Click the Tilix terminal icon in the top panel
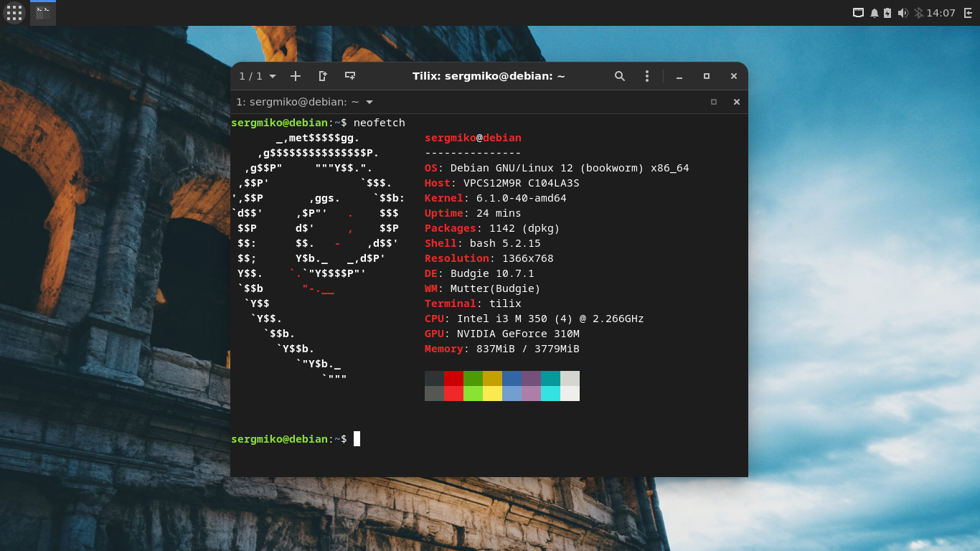980x551 pixels. (x=43, y=13)
